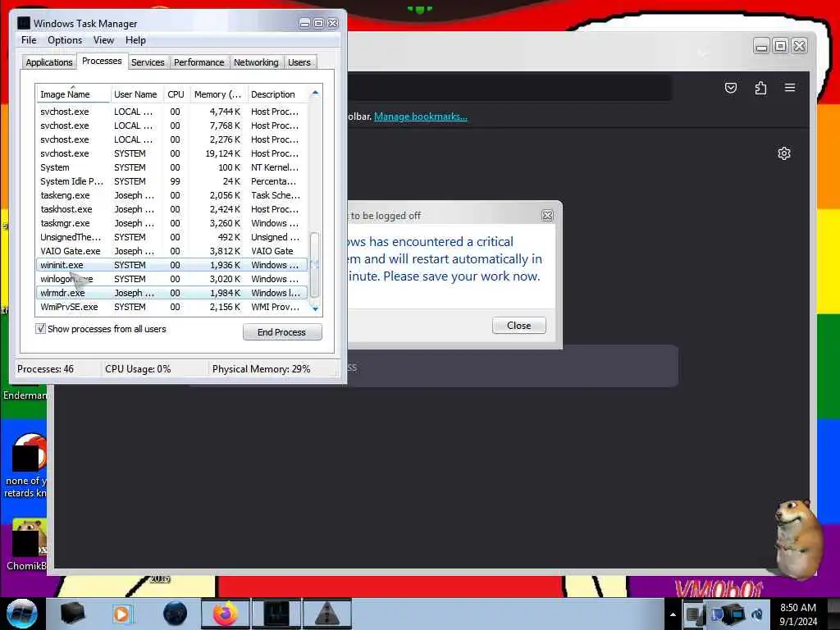840x630 pixels.
Task: Select the Processes tab
Action: click(102, 61)
